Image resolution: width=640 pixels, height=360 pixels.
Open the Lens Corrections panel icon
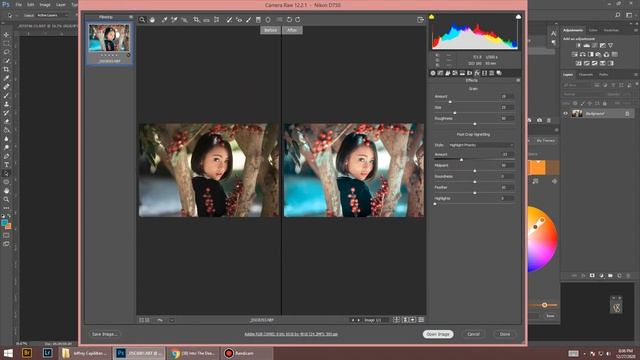pyautogui.click(x=470, y=73)
